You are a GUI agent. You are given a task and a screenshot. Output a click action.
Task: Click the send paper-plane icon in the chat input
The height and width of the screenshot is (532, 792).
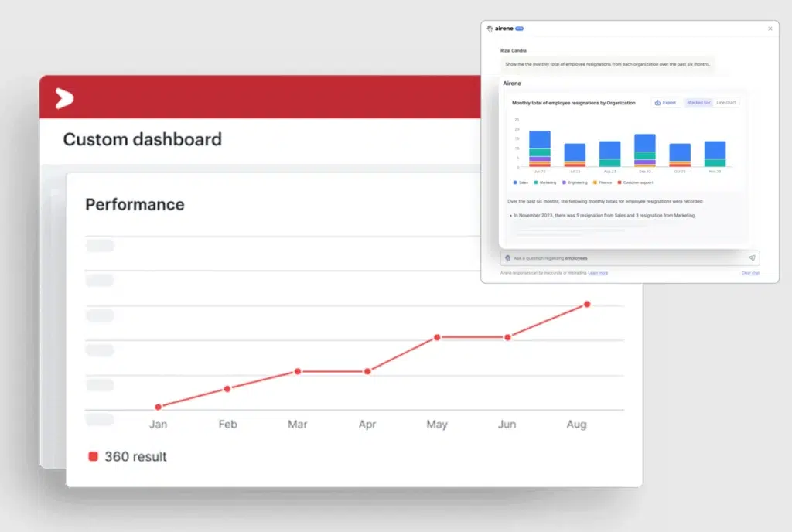(x=753, y=258)
